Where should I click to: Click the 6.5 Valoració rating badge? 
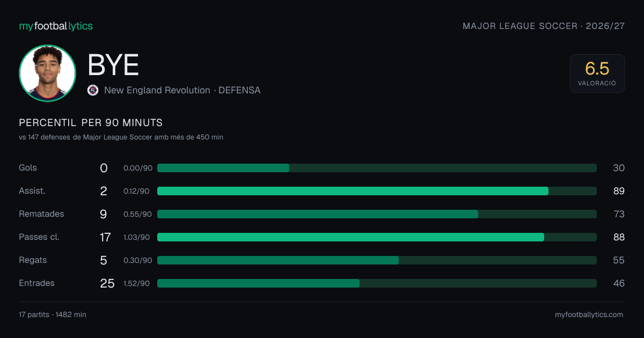(597, 74)
